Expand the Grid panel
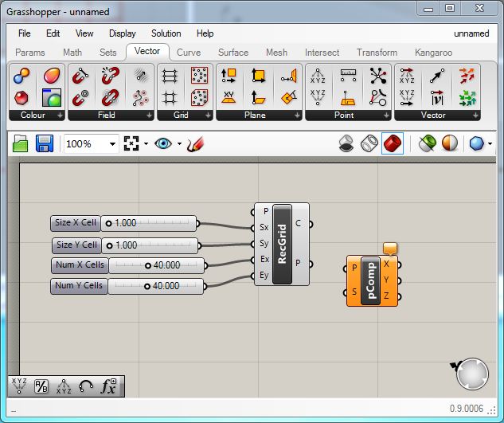504x423 pixels. [209, 116]
